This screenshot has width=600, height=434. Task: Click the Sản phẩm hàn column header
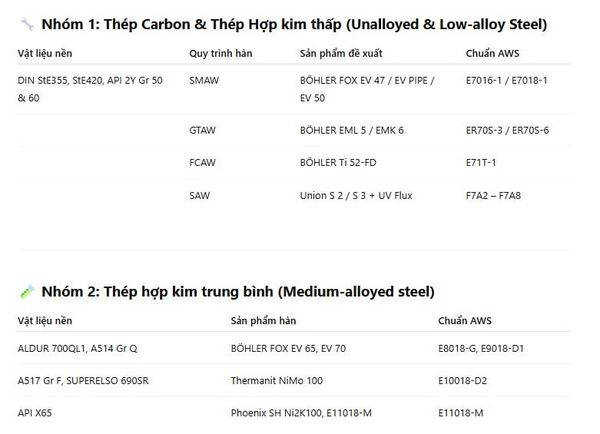click(x=263, y=321)
